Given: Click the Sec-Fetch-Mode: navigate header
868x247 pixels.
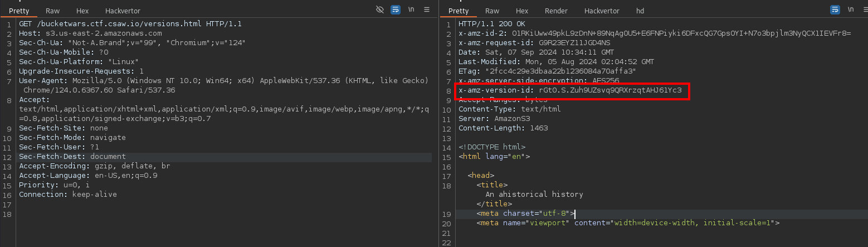Looking at the screenshot, I should tap(72, 138).
